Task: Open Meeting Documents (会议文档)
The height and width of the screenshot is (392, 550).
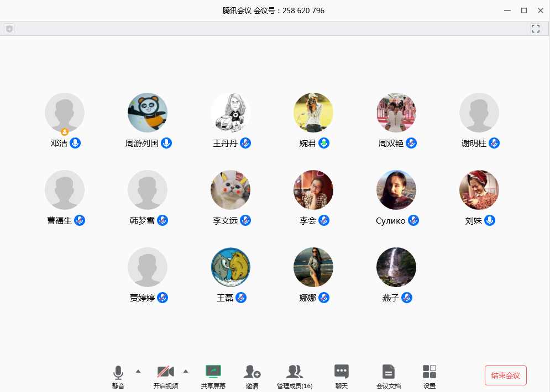Action: [389, 372]
